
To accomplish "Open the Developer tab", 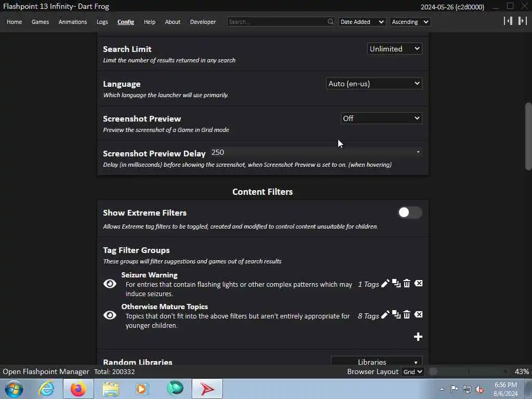I will (x=203, y=22).
